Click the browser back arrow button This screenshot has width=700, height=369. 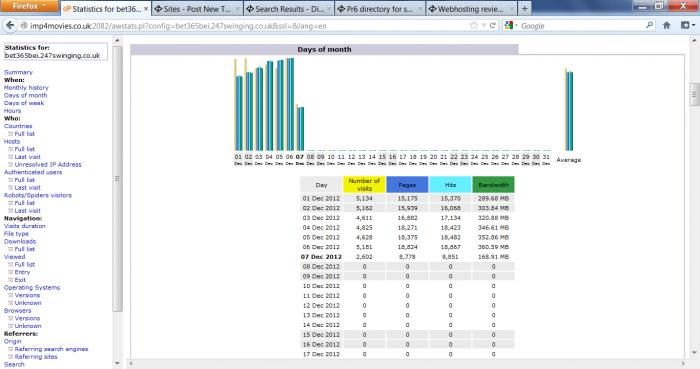pyautogui.click(x=9, y=25)
